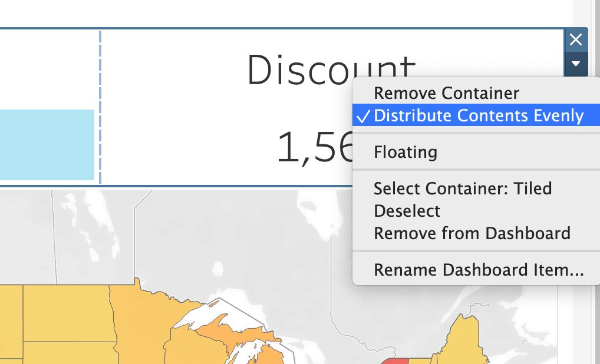Choose Remove Container from the menu
Screen dimensions: 600x364
coord(446,93)
